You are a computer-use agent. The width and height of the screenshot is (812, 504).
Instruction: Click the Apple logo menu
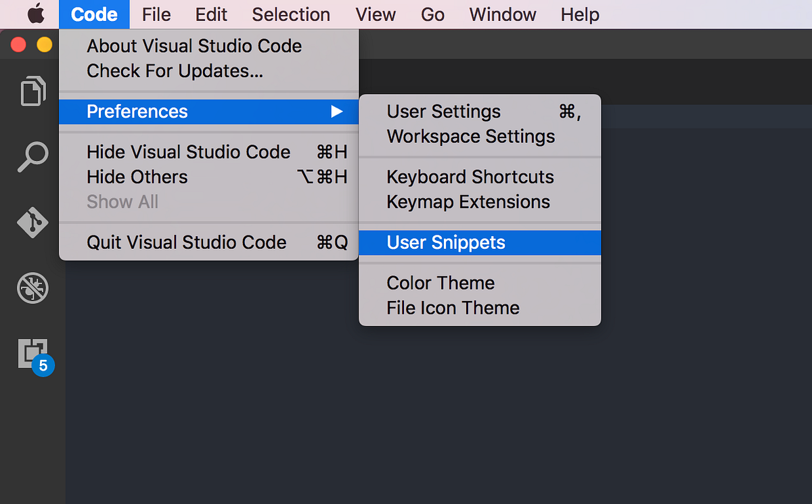click(35, 14)
